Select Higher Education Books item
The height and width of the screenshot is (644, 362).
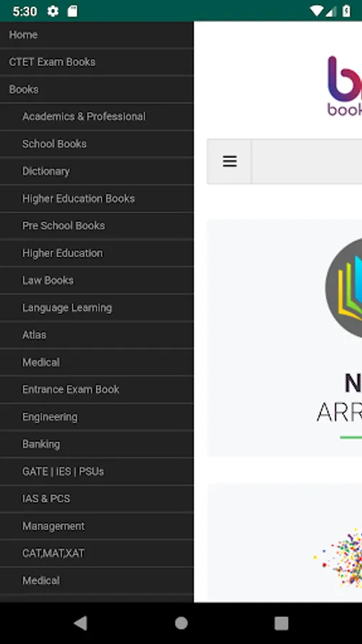pos(97,198)
